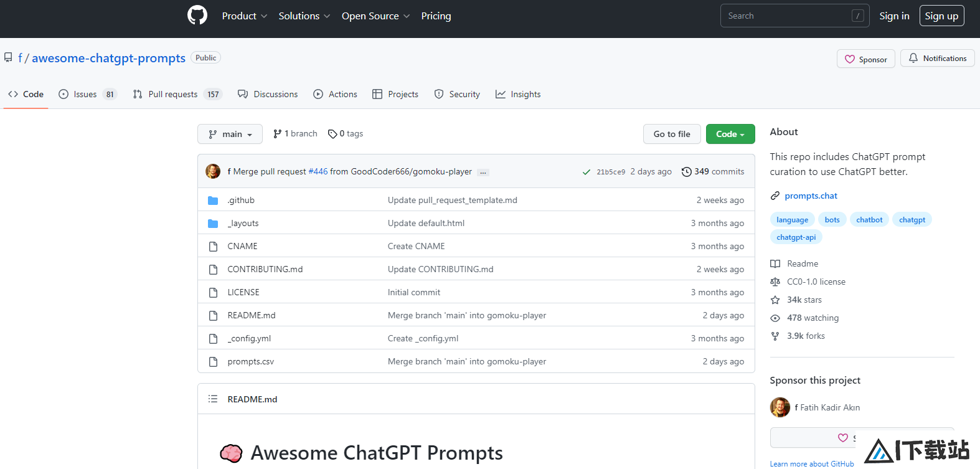The image size is (980, 469).
Task: Expand the Open Source menu
Action: 376,16
